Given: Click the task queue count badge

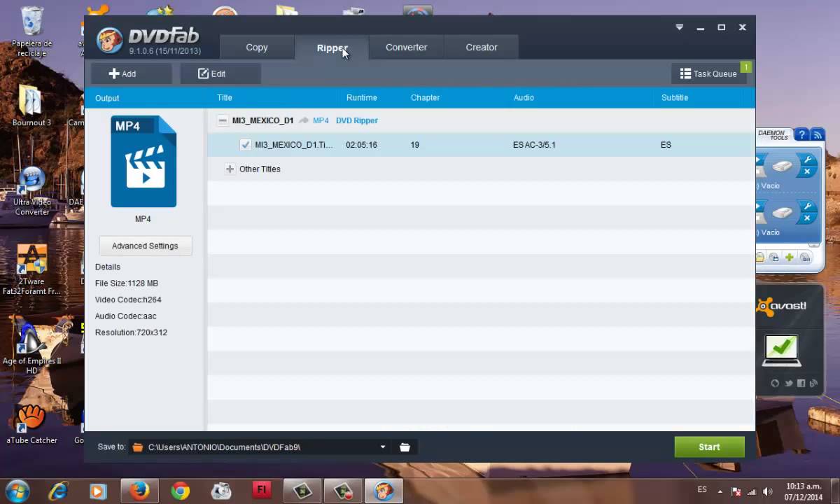Looking at the screenshot, I should click(x=746, y=67).
